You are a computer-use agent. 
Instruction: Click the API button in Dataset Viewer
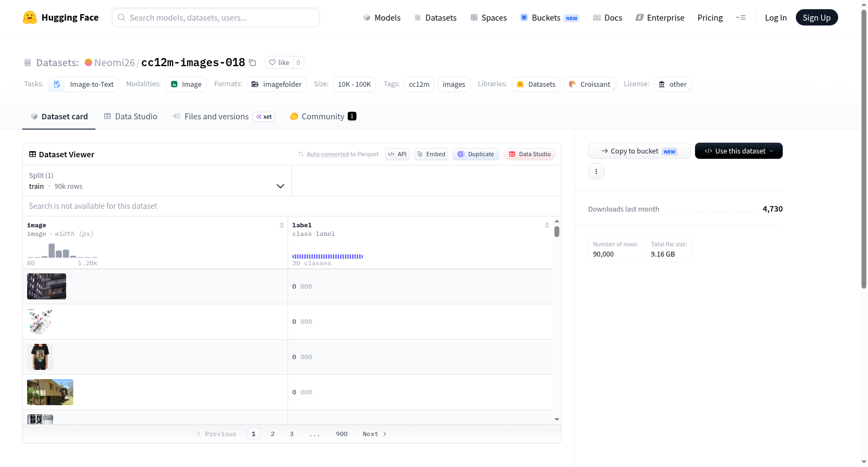tap(397, 154)
